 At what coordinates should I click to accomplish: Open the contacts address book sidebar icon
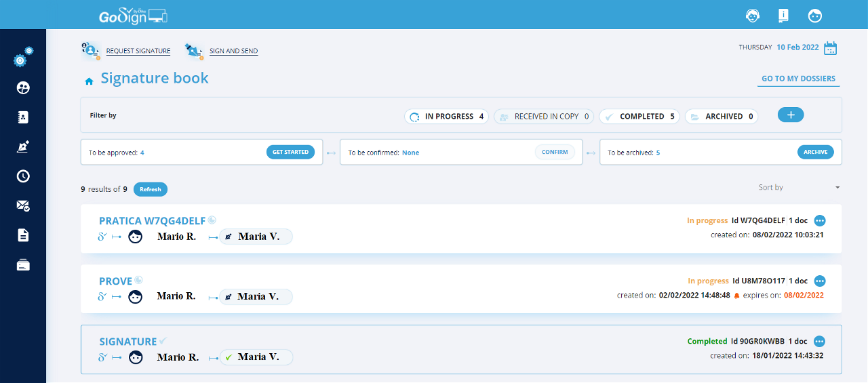23,117
